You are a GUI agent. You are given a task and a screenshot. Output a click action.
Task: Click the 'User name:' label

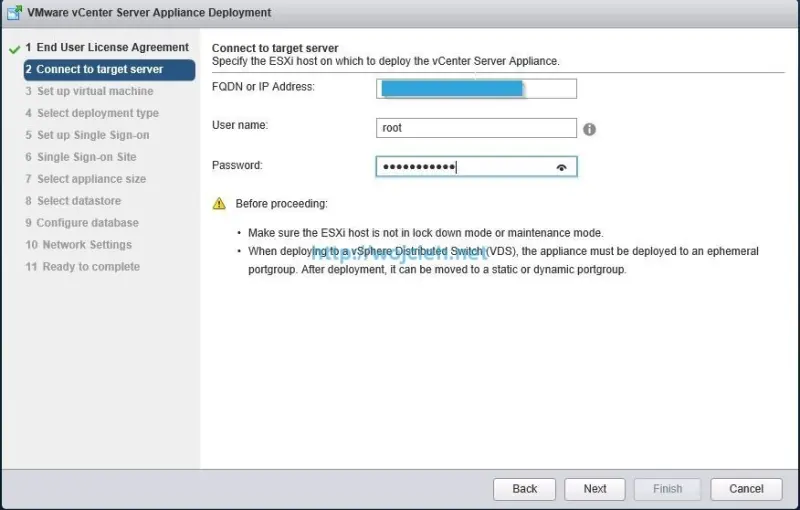[240, 125]
